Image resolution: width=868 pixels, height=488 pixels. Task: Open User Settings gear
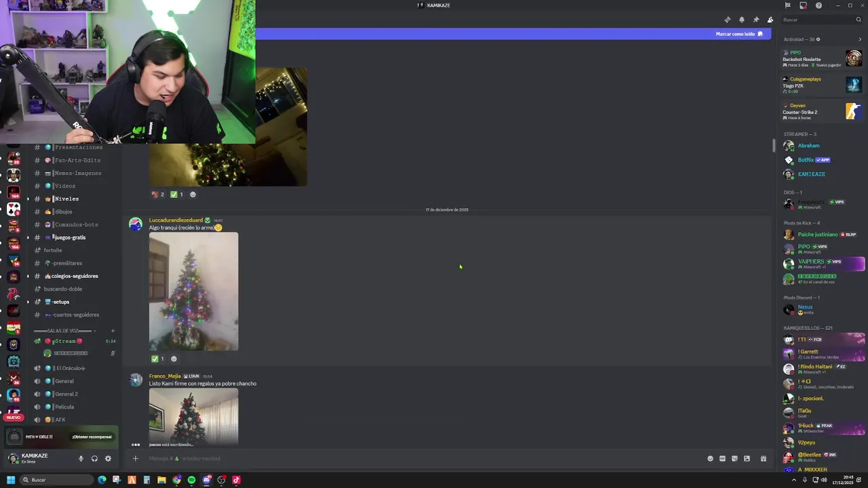tap(108, 459)
